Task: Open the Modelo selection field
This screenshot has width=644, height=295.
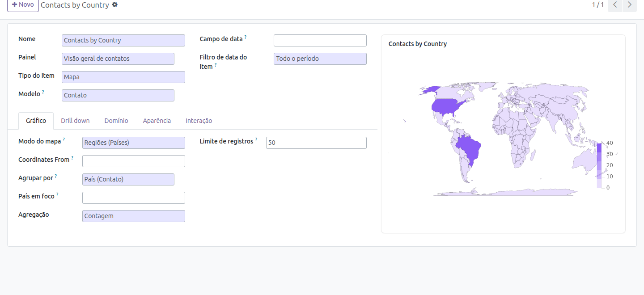Action: click(118, 95)
